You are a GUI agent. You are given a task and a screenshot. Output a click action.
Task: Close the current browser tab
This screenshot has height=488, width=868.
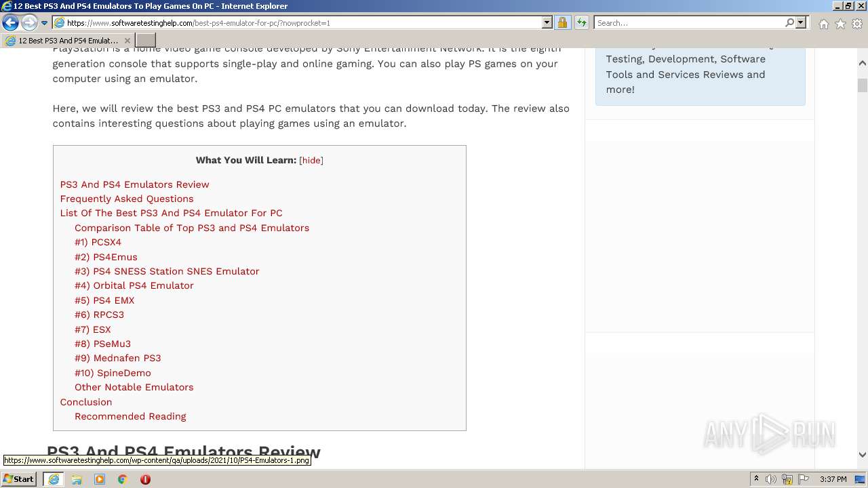(127, 41)
